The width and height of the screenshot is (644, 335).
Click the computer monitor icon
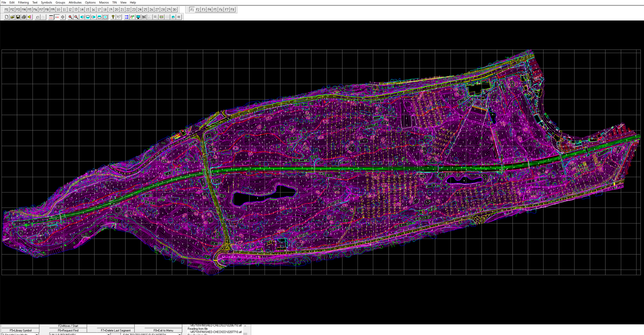click(138, 17)
